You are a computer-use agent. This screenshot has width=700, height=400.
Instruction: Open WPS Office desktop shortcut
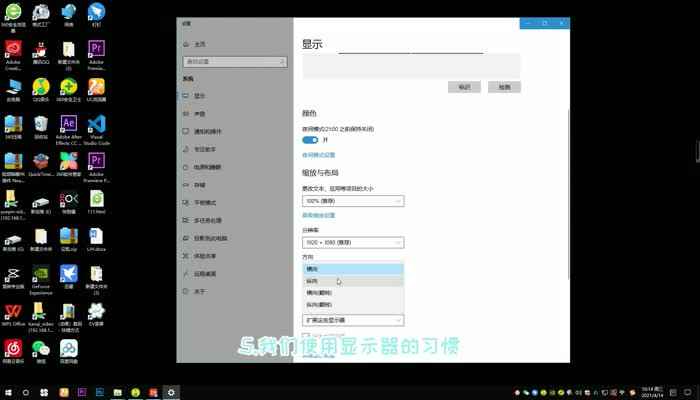(x=13, y=312)
